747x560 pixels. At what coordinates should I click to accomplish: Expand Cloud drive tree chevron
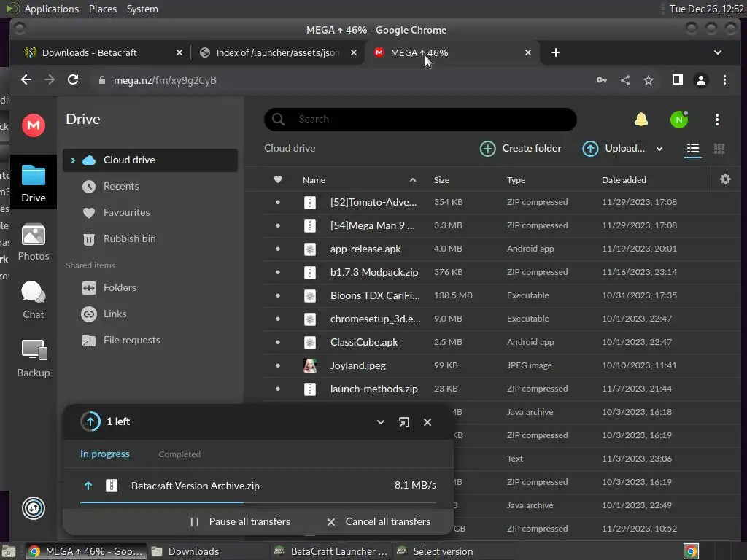pos(73,160)
